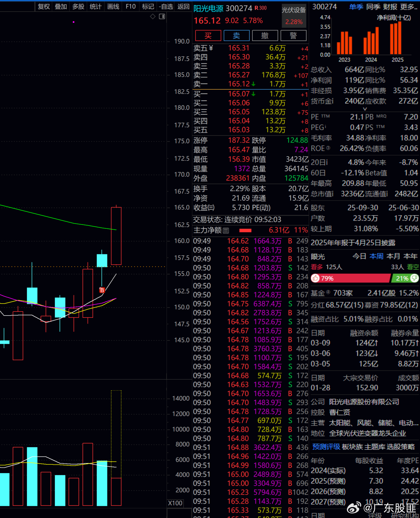Click the ROE info icon
This screenshot has height=518, width=420.
tap(328, 148)
